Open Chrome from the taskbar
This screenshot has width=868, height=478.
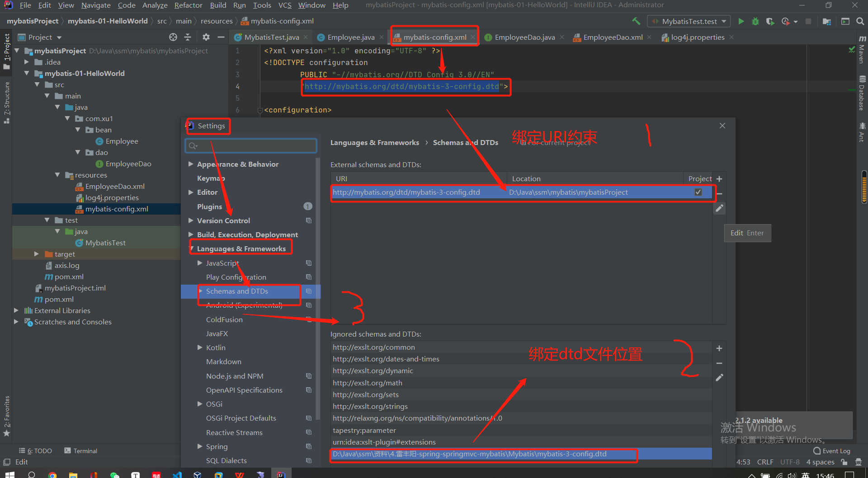pyautogui.click(x=52, y=474)
